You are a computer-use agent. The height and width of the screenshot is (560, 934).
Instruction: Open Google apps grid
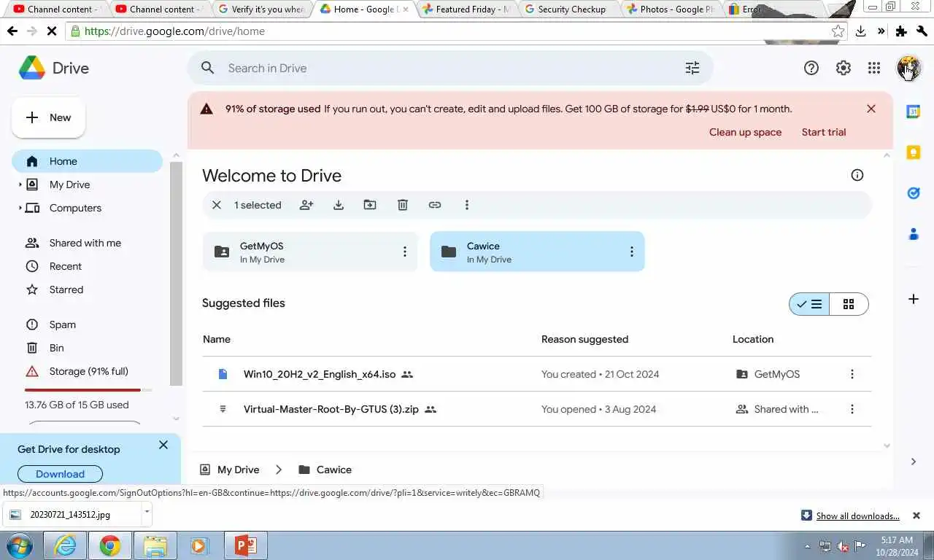click(874, 68)
